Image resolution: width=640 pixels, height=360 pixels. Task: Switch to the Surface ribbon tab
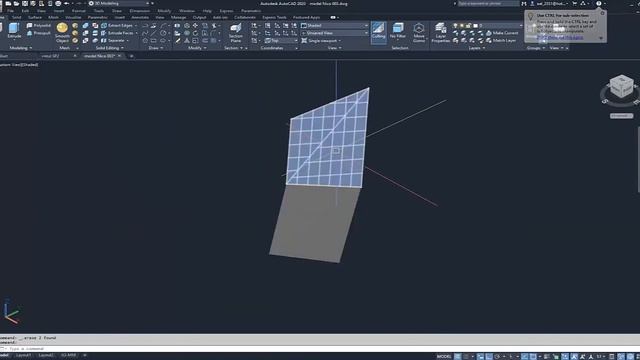[x=35, y=18]
